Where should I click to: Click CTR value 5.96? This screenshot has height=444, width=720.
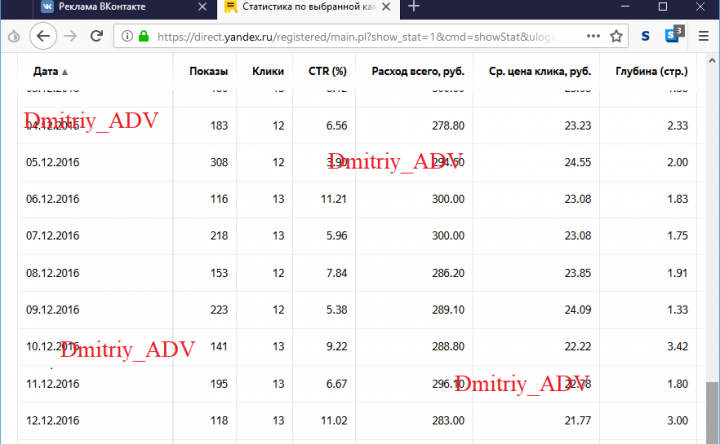pos(337,236)
